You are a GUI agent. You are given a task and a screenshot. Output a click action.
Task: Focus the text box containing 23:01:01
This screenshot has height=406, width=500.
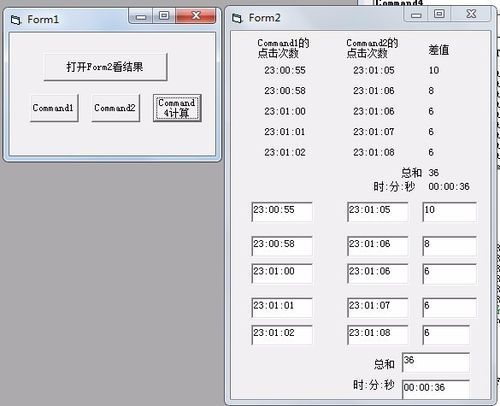tap(282, 307)
